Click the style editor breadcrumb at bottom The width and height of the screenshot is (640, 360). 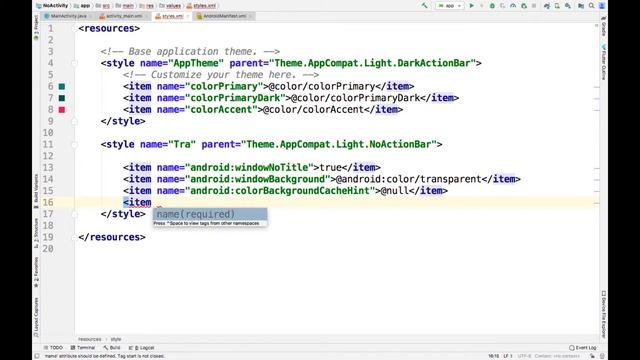coord(116,339)
